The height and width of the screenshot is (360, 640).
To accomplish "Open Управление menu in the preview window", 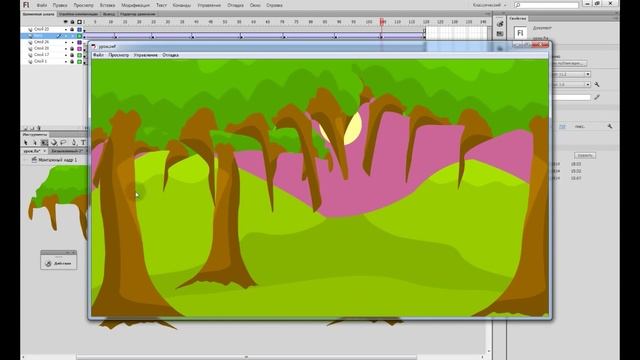I will (145, 55).
